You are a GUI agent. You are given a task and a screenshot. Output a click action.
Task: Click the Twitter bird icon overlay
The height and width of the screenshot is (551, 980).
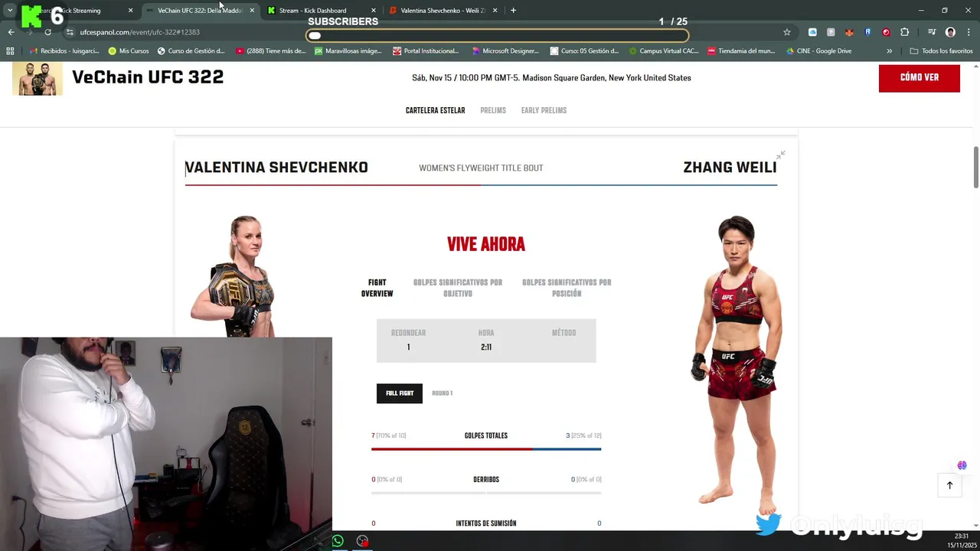pyautogui.click(x=769, y=524)
